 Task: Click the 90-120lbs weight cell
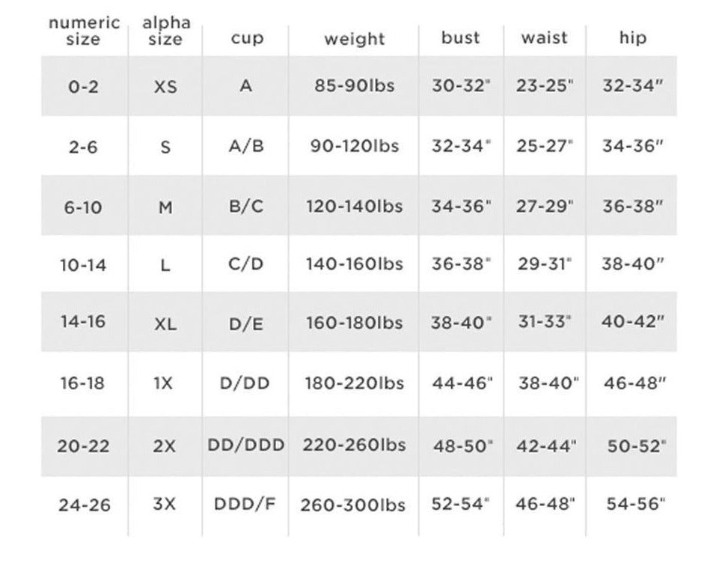coord(354,146)
